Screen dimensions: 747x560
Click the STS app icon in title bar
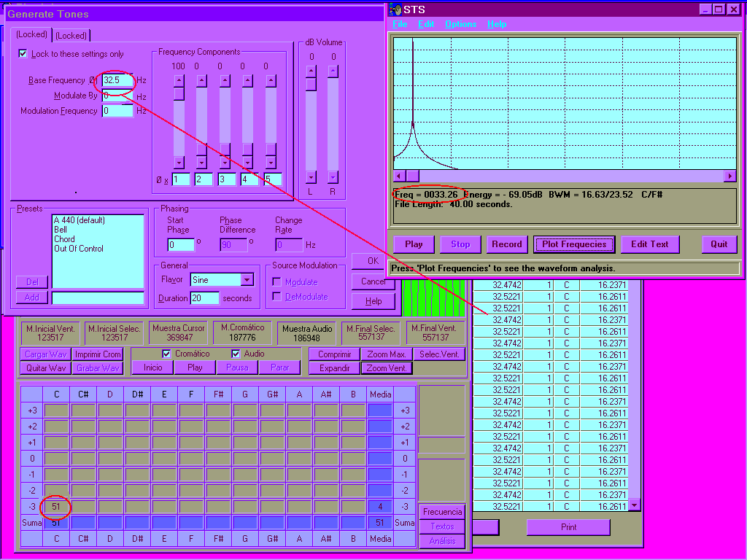coord(395,9)
